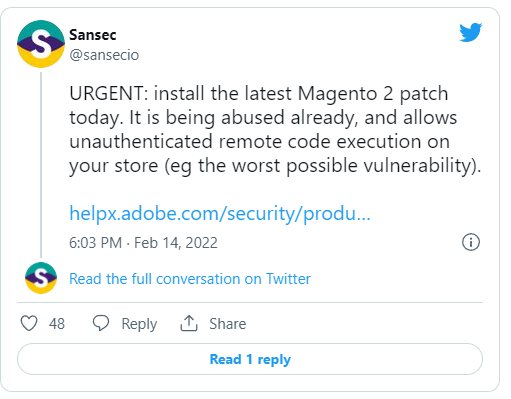
Task: Open the helpx.adobe.com security link
Action: 220,213
